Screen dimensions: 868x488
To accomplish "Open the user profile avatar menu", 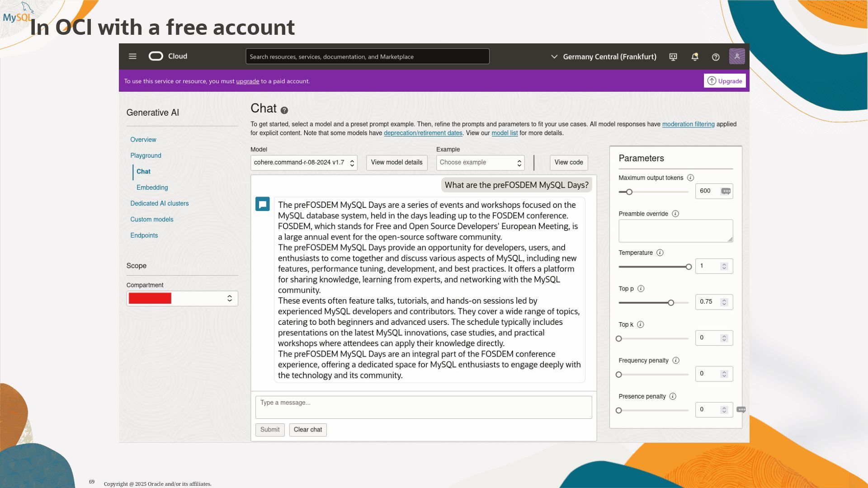I will tap(737, 56).
